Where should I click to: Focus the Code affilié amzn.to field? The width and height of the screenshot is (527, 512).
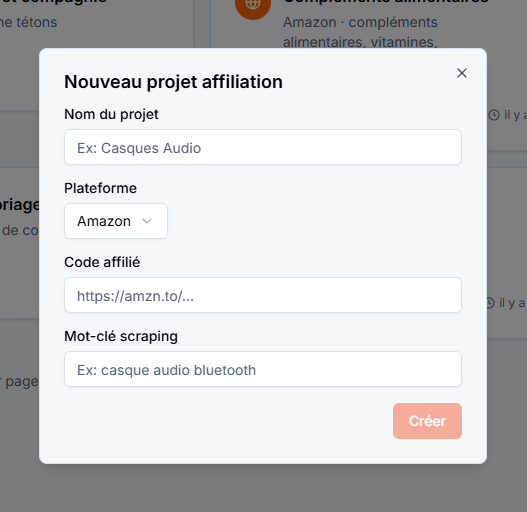[x=263, y=295]
